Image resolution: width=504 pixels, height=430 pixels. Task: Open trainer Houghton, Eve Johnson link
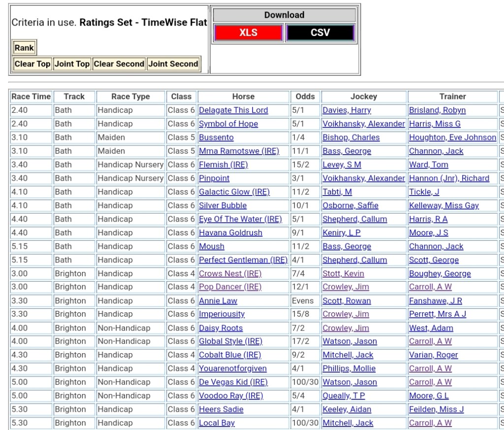click(452, 137)
